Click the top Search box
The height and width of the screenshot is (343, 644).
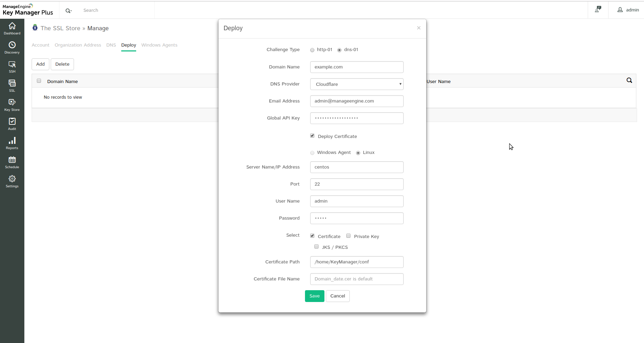click(117, 10)
